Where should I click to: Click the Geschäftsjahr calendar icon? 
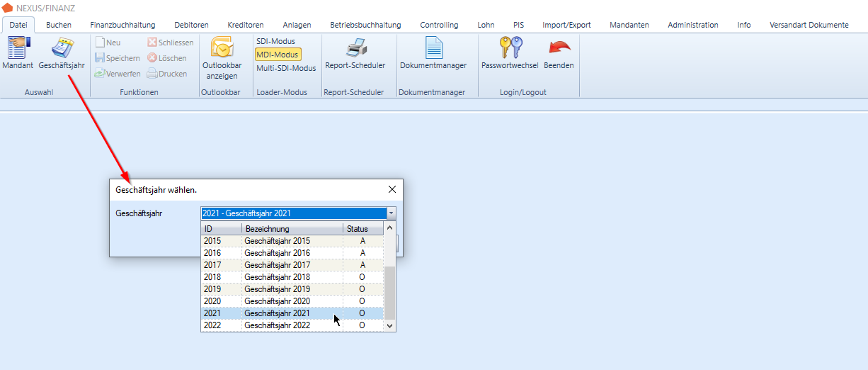click(x=62, y=48)
